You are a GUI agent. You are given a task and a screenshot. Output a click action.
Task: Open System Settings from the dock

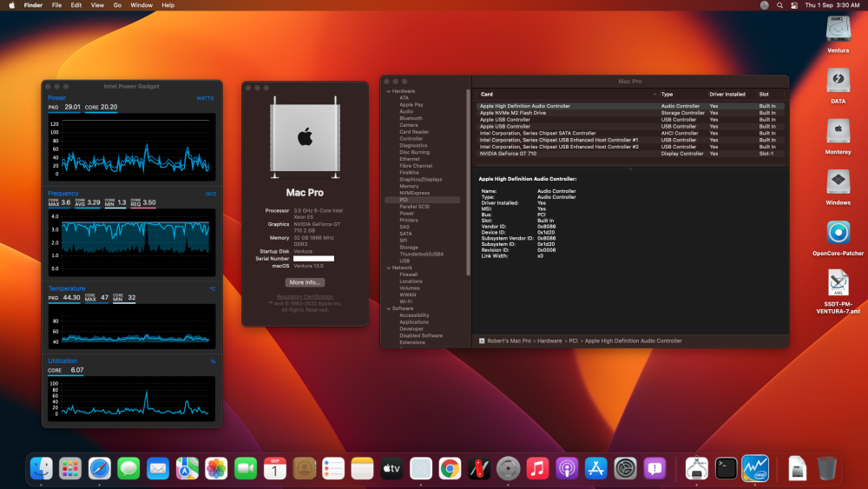coord(626,468)
